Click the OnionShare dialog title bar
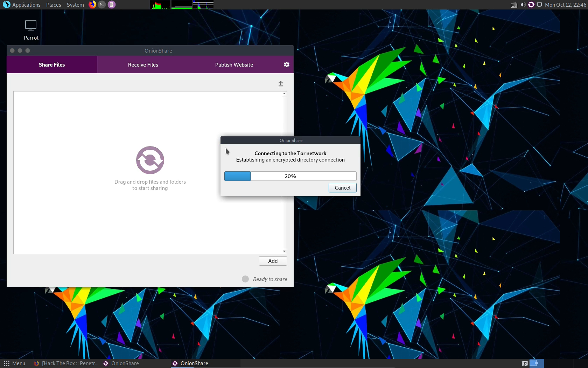588x368 pixels. 290,140
